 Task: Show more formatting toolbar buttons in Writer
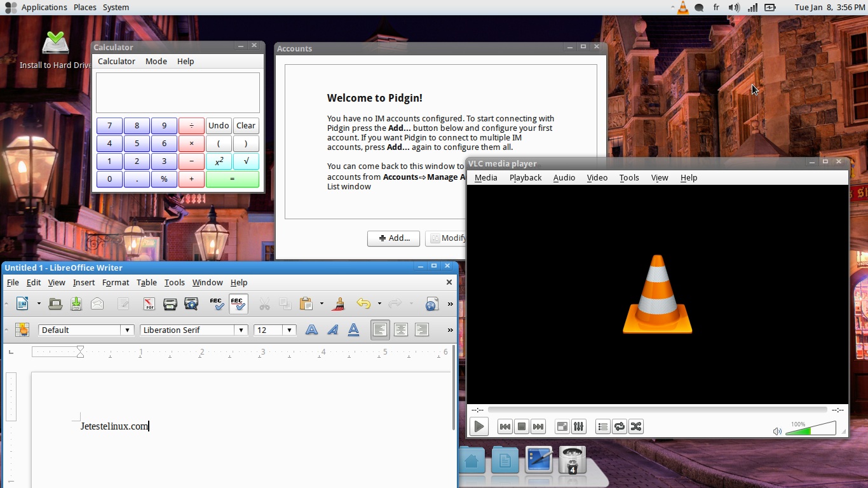pos(450,330)
